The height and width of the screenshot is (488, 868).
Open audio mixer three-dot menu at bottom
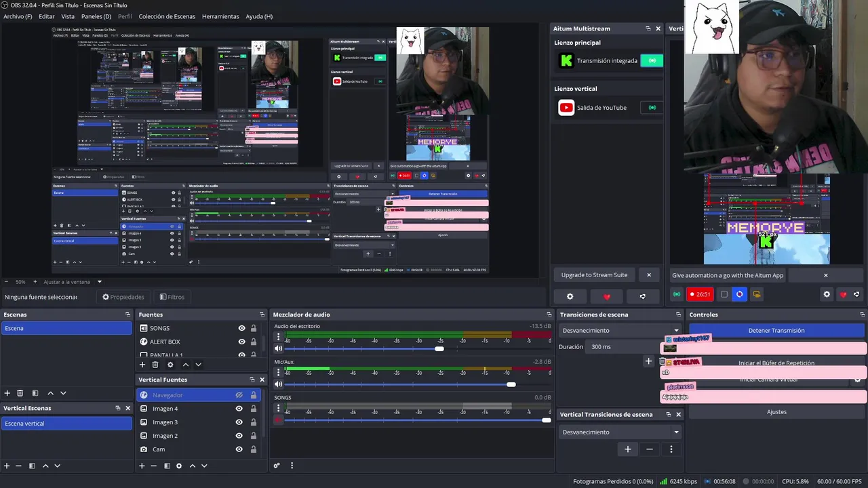coord(292,466)
